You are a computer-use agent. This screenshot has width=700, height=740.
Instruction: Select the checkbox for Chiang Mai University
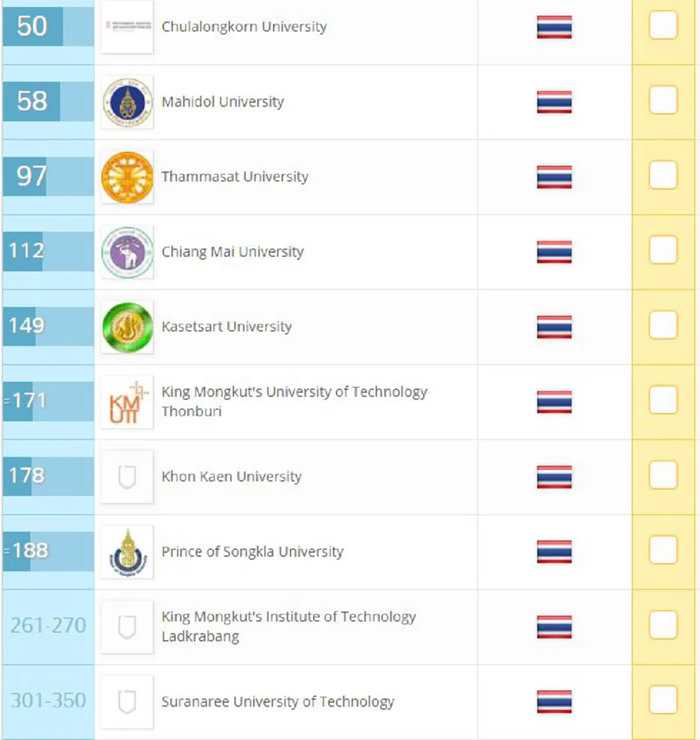coord(663,250)
